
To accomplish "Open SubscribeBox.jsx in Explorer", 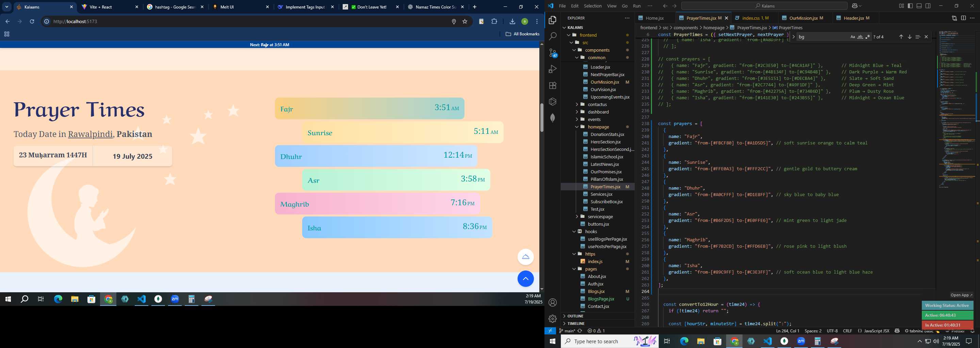I will pos(606,202).
